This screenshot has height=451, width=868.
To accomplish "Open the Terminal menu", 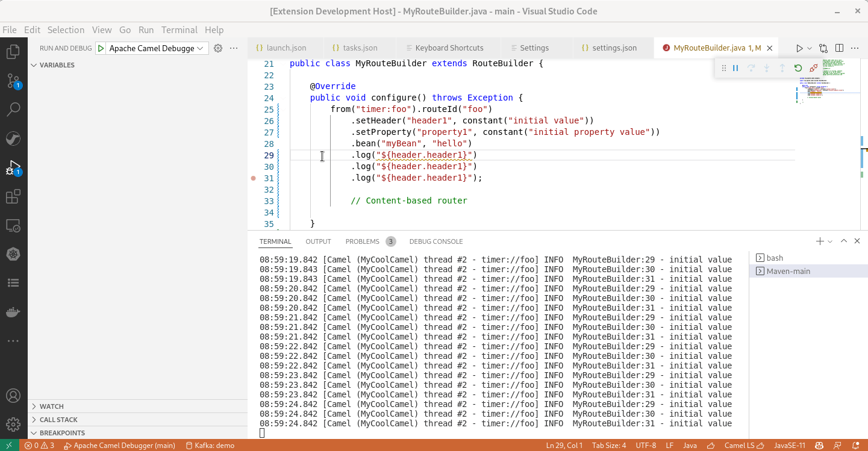I will [x=178, y=30].
